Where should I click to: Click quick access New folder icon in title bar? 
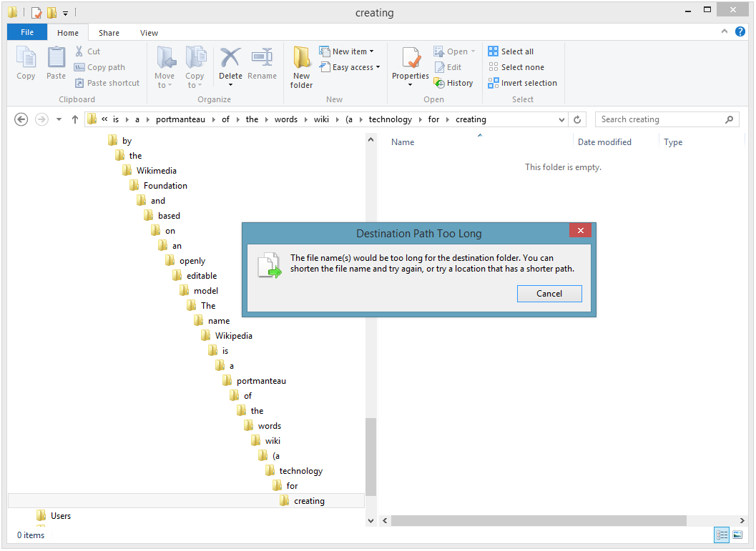51,13
